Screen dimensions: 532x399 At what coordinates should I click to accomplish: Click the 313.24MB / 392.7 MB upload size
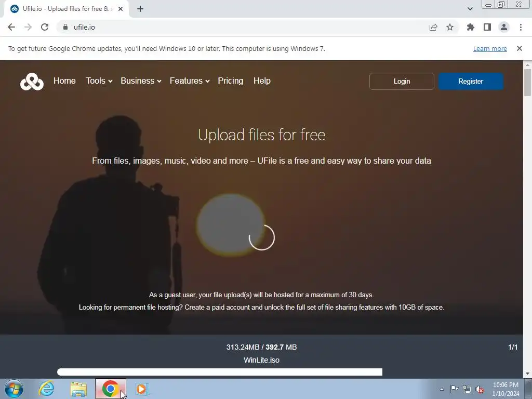[262, 347]
